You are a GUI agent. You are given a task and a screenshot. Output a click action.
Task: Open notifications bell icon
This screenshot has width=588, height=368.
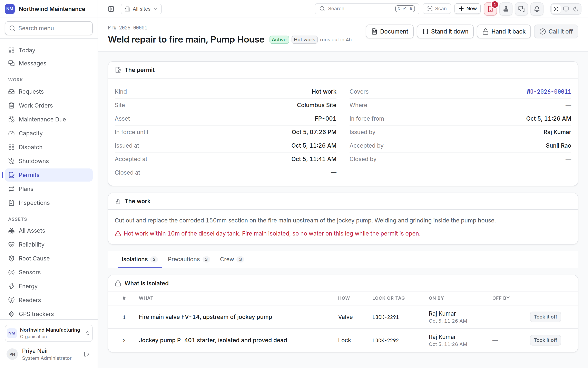pos(537,9)
